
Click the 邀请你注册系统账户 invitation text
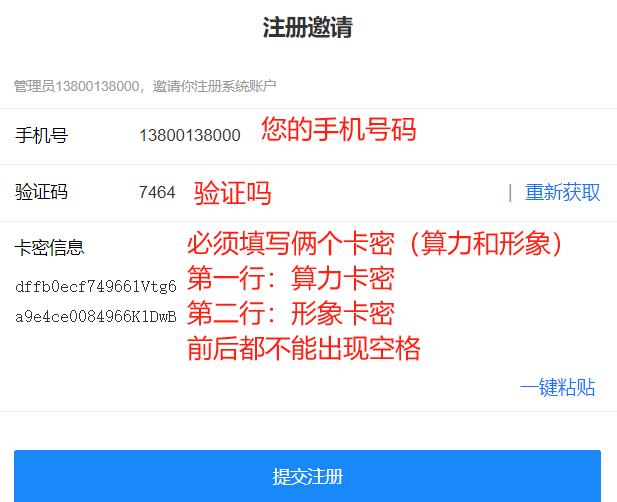tap(214, 87)
